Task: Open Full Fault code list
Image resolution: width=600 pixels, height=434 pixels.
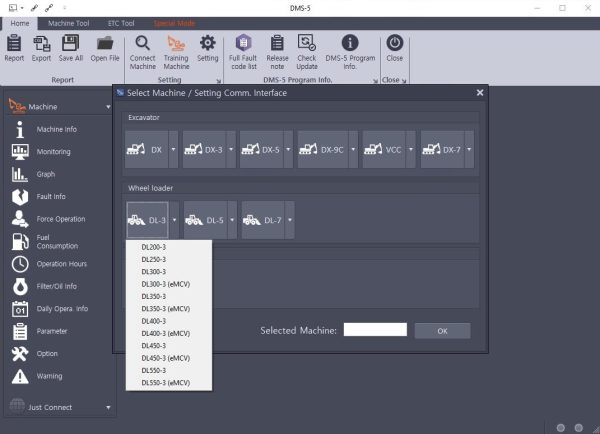Action: coord(243,52)
